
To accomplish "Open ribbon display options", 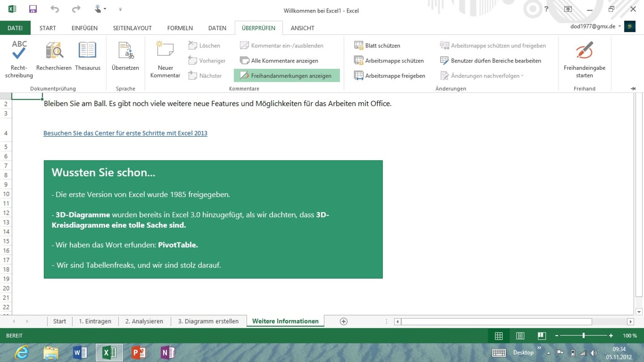I will [x=568, y=9].
